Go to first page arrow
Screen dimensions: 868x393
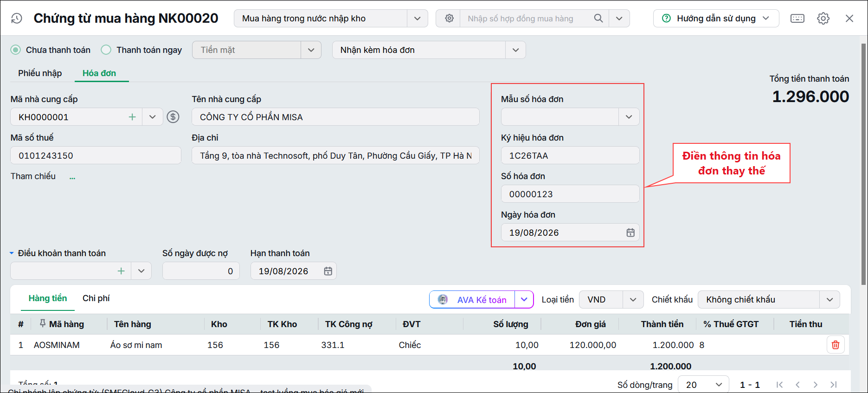coord(779,385)
